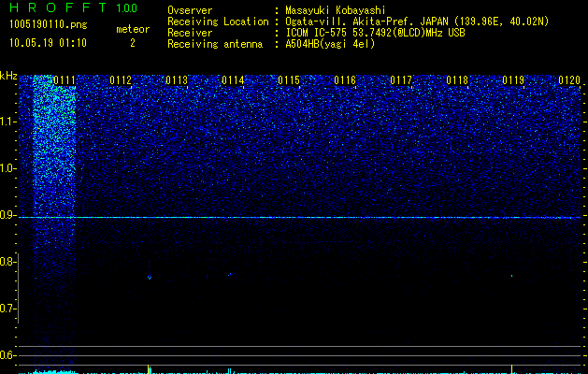Click the timestamp 10.05.19 01:10

coord(48,43)
